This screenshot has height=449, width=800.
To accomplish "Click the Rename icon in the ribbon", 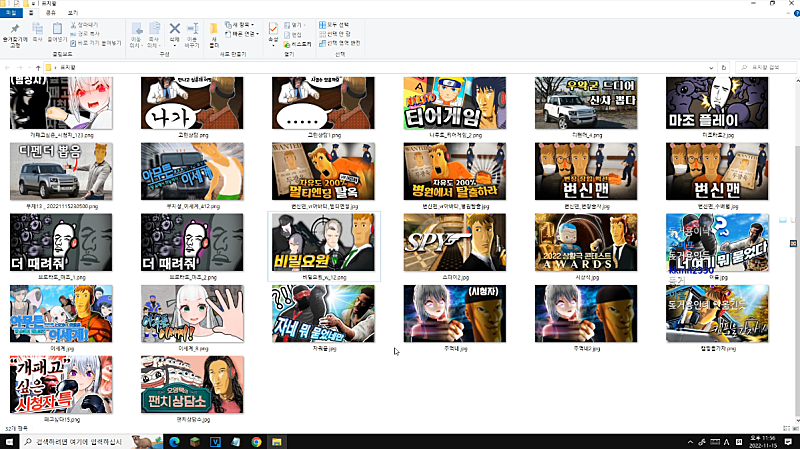I will coord(192,30).
